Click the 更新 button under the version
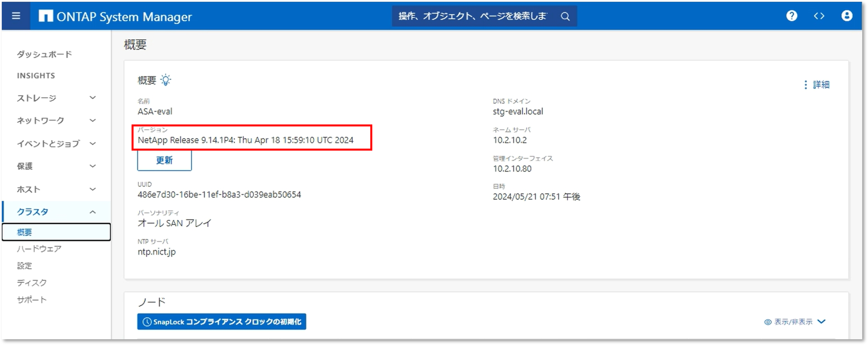868x345 pixels. click(164, 160)
